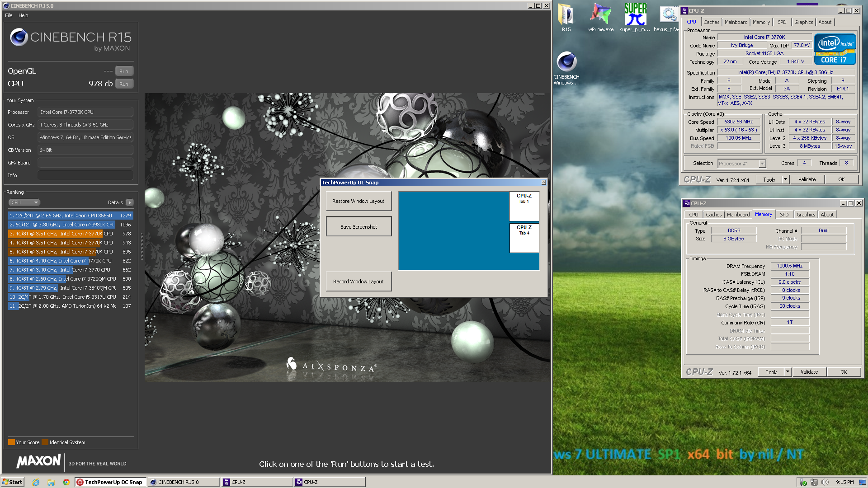Switch to CINEBENCH R15.0 taskbar button
The width and height of the screenshot is (868, 488).
pos(184,482)
